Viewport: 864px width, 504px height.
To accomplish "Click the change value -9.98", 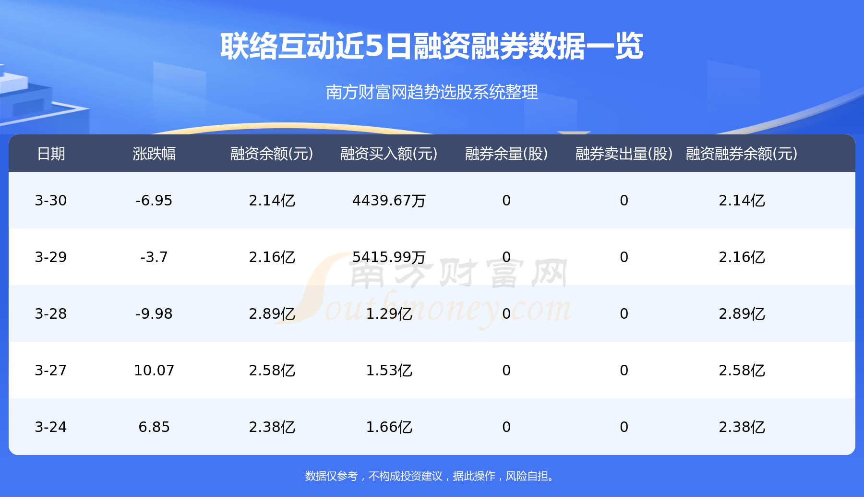I will click(154, 313).
